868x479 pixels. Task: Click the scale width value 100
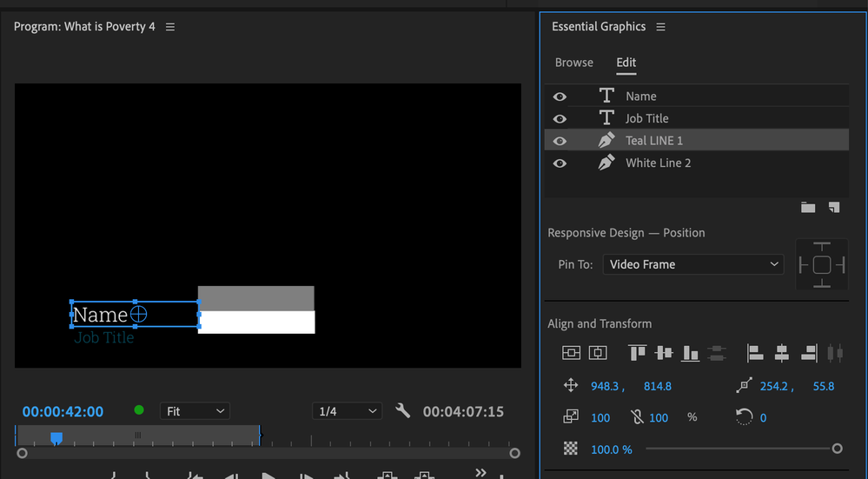click(x=600, y=417)
